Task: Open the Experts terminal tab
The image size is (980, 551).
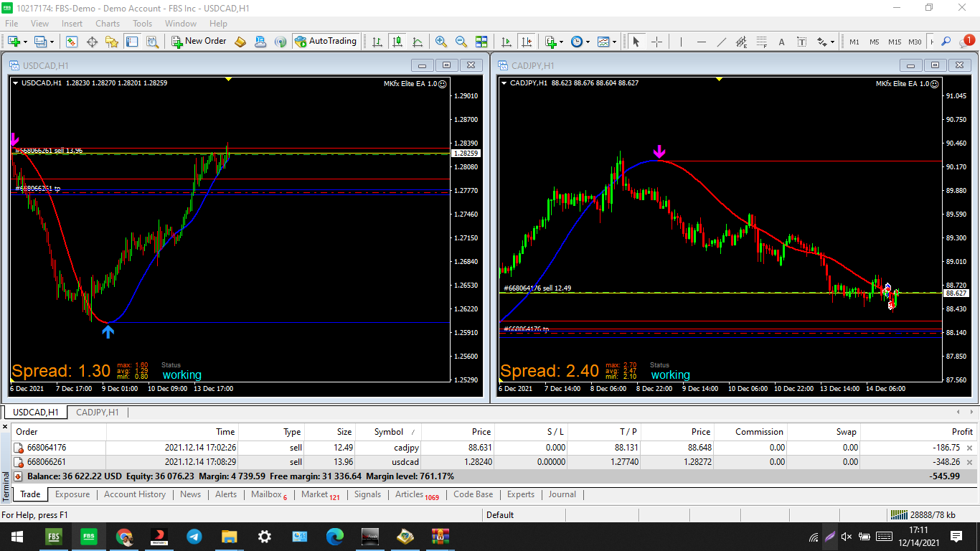Action: pyautogui.click(x=521, y=494)
